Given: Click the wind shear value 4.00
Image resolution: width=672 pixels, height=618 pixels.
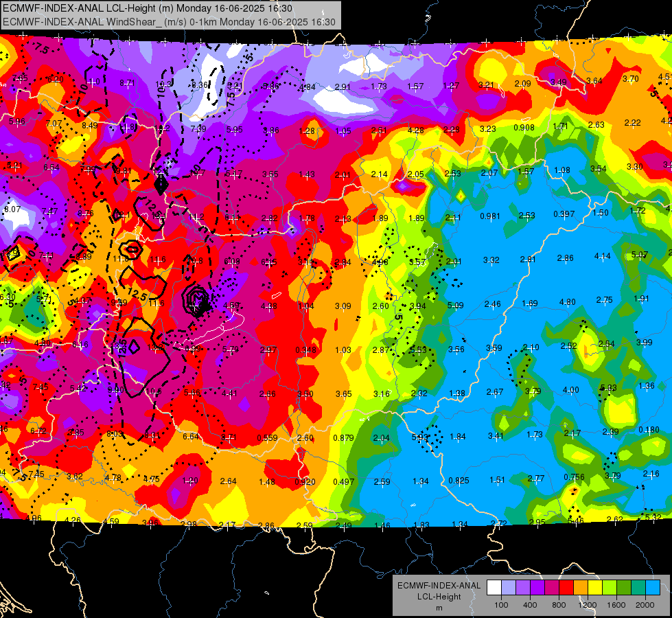Looking at the screenshot, I should click(570, 390).
